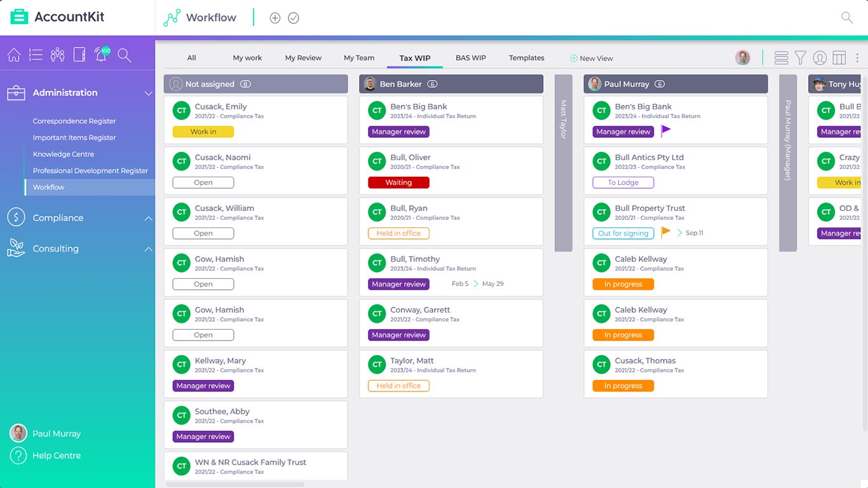Click the user circle icon in toolbar
Image resolution: width=868 pixels, height=488 pixels.
pos(820,58)
